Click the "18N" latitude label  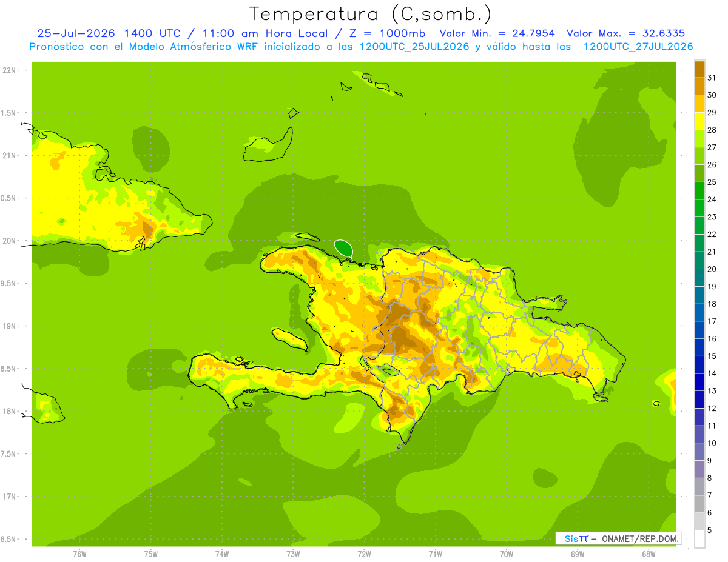coord(9,411)
